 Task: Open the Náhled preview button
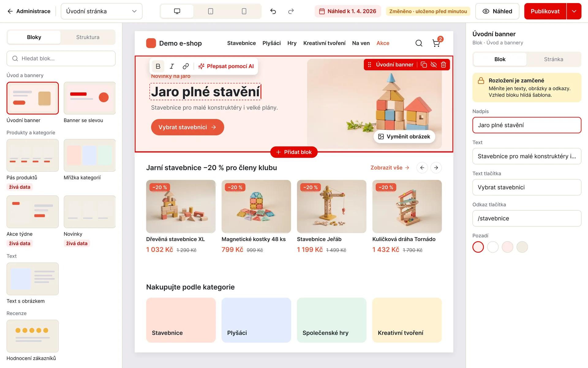pos(497,11)
